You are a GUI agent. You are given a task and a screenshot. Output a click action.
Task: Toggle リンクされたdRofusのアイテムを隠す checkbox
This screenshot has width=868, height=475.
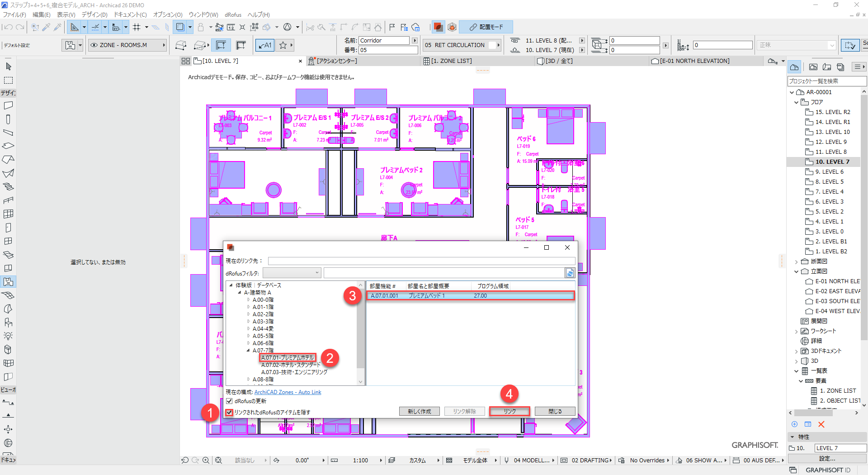pos(229,412)
